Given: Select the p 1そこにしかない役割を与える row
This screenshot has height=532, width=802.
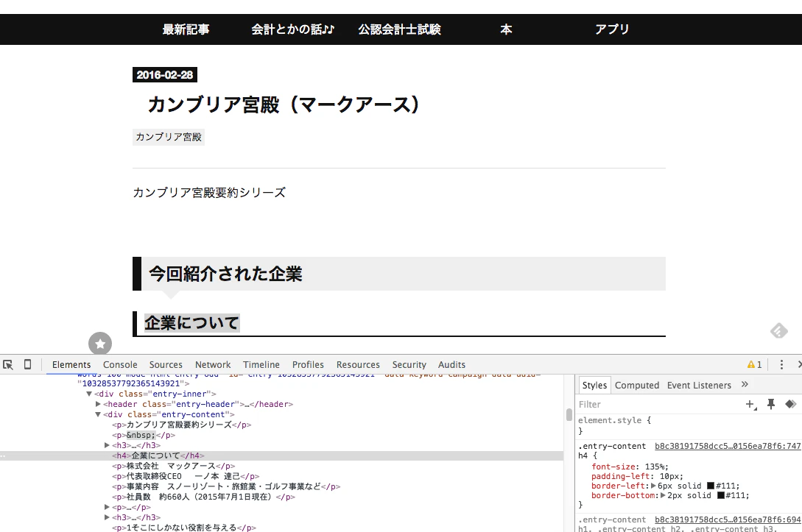Looking at the screenshot, I should pyautogui.click(x=184, y=528).
